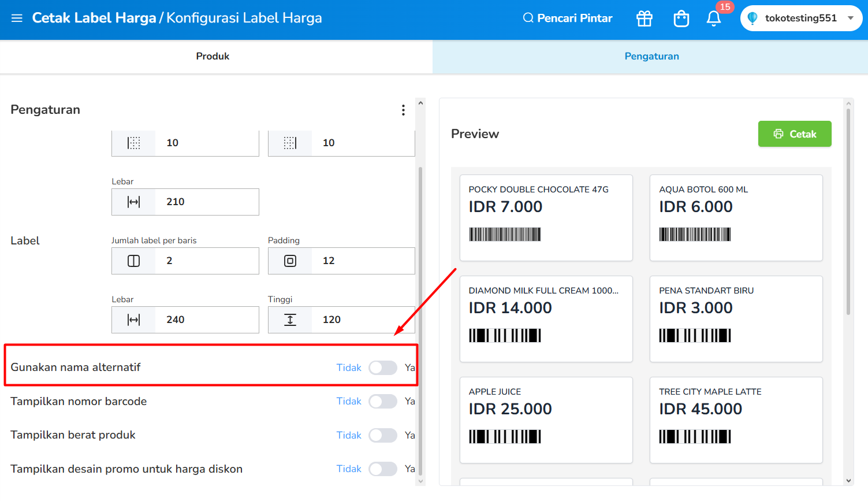868x501 pixels.
Task: Click Ya beside Tampilkan nomor barcode
Action: 409,401
